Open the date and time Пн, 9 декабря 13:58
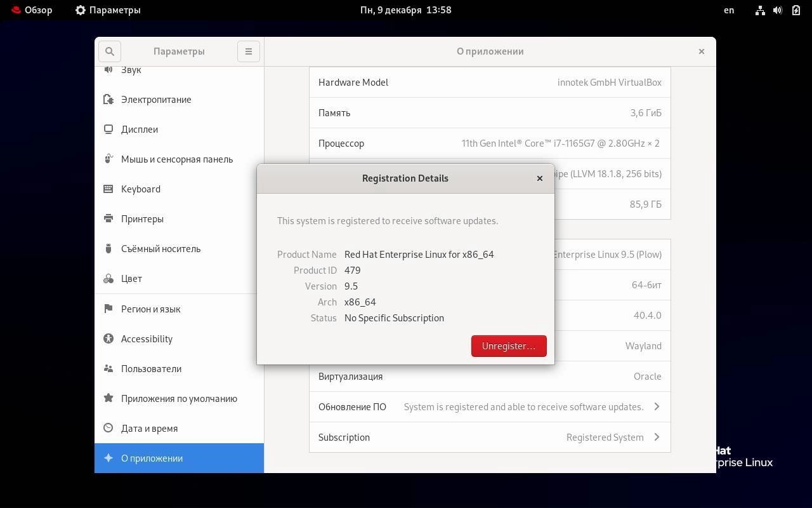 [406, 10]
